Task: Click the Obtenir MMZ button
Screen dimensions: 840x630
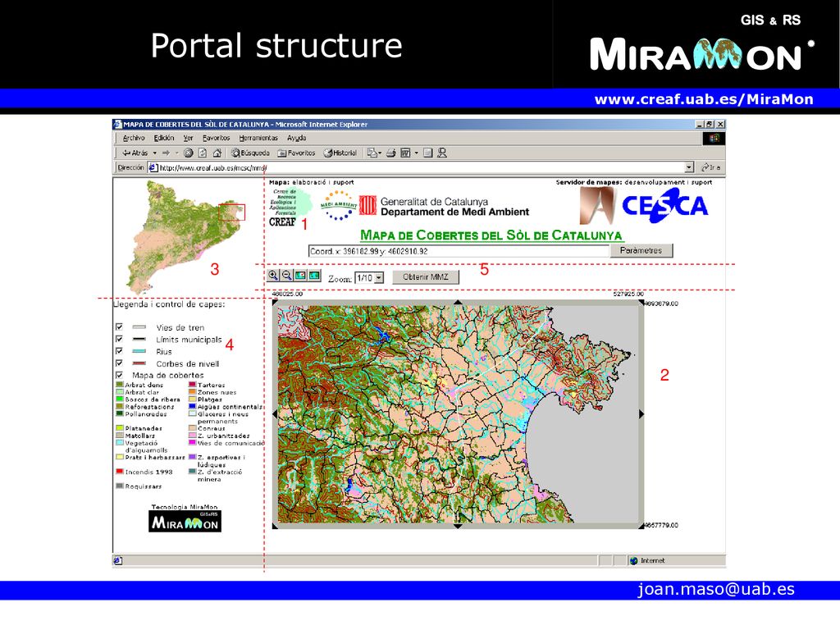Action: click(x=426, y=277)
